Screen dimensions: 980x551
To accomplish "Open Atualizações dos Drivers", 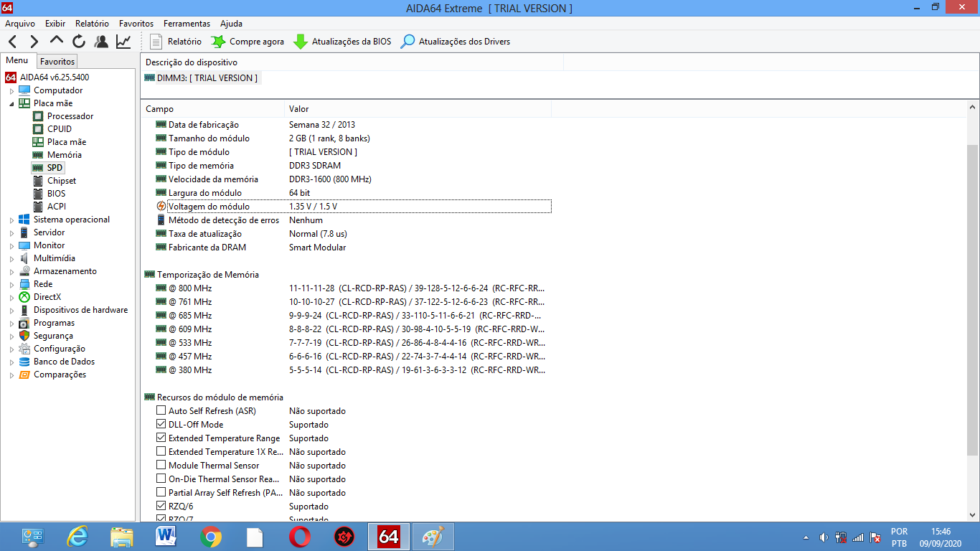I will pyautogui.click(x=456, y=42).
